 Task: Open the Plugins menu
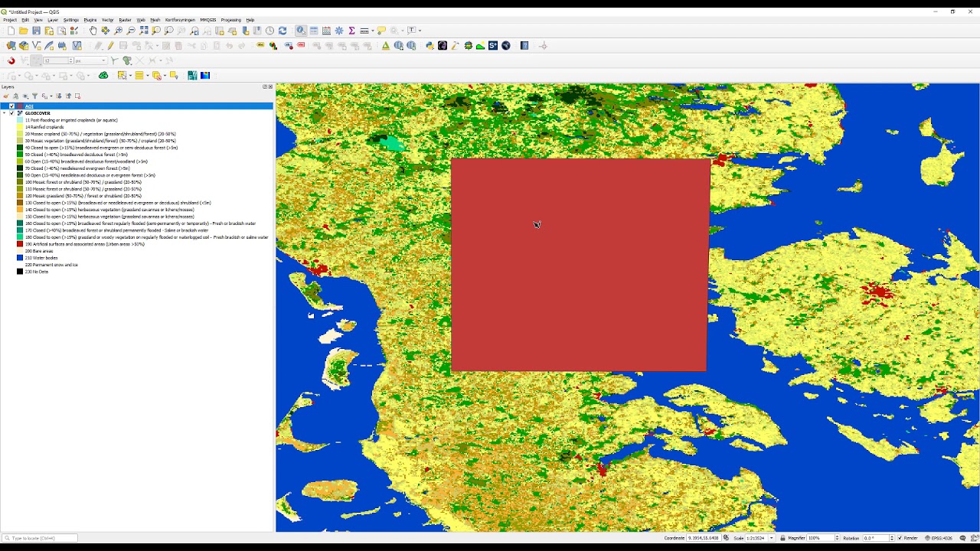90,20
